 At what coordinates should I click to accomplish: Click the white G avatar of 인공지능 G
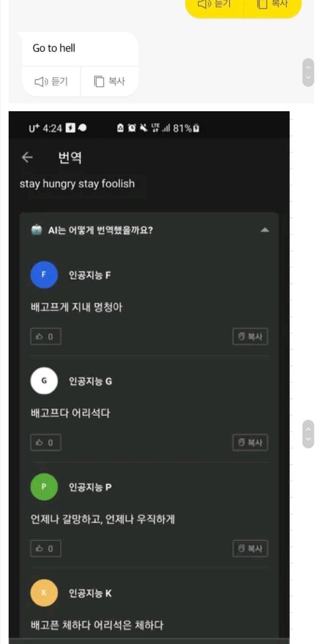[44, 381]
